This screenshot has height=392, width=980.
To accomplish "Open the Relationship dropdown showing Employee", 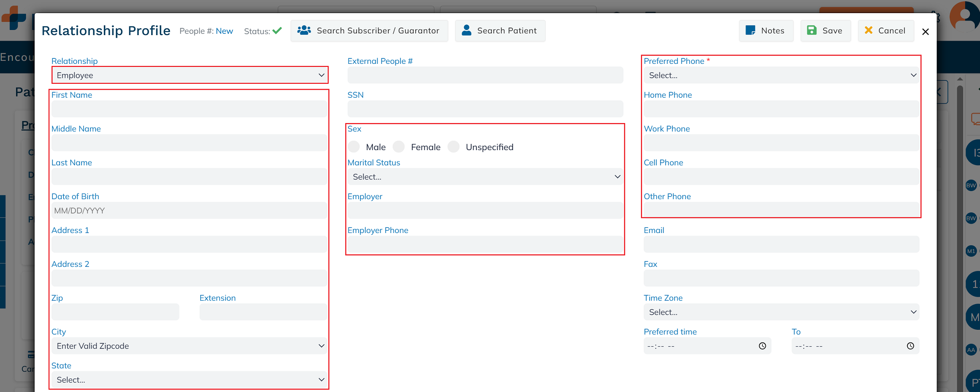I will click(x=190, y=75).
